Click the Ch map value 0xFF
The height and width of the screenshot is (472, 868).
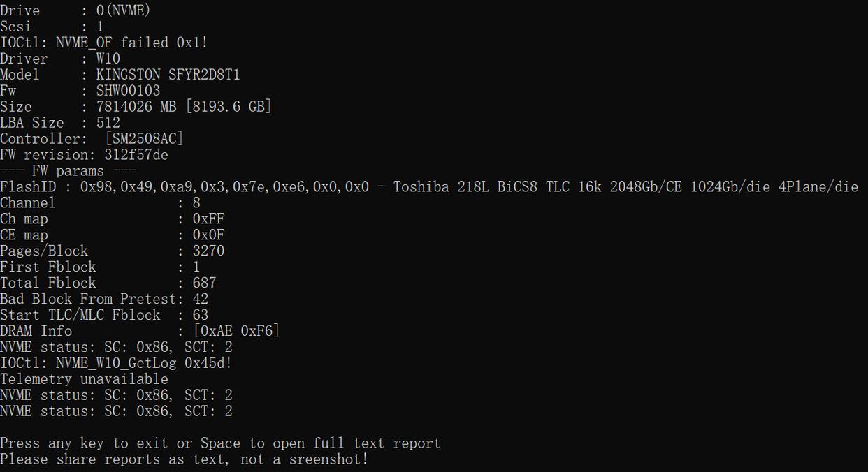pyautogui.click(x=208, y=219)
